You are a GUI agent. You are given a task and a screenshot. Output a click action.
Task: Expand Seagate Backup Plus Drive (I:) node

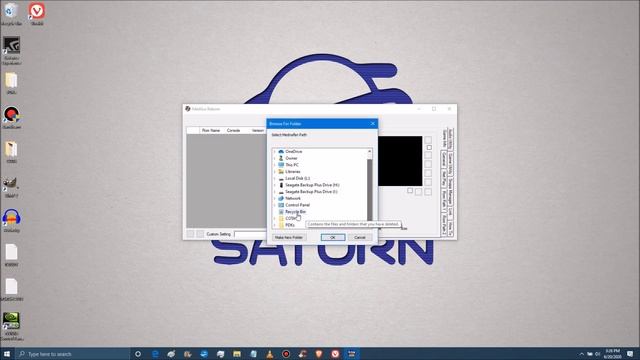click(274, 191)
